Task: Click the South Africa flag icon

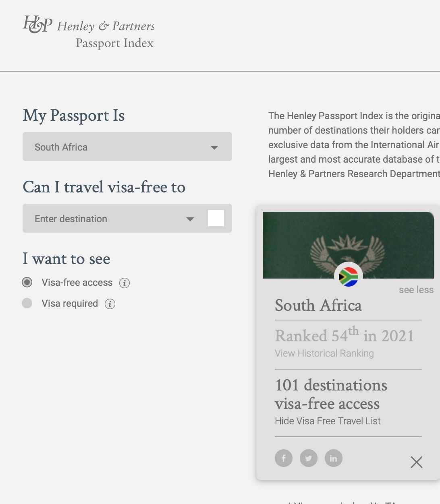Action: 349,277
